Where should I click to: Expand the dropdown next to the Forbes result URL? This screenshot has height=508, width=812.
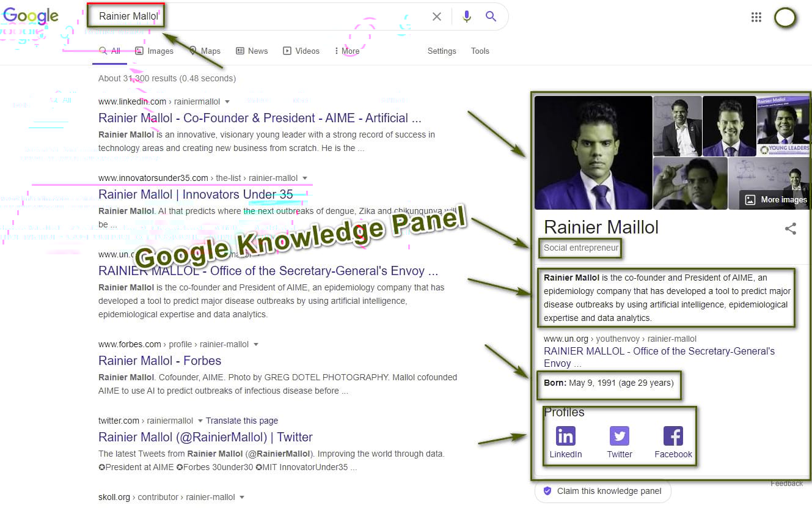pyautogui.click(x=256, y=344)
